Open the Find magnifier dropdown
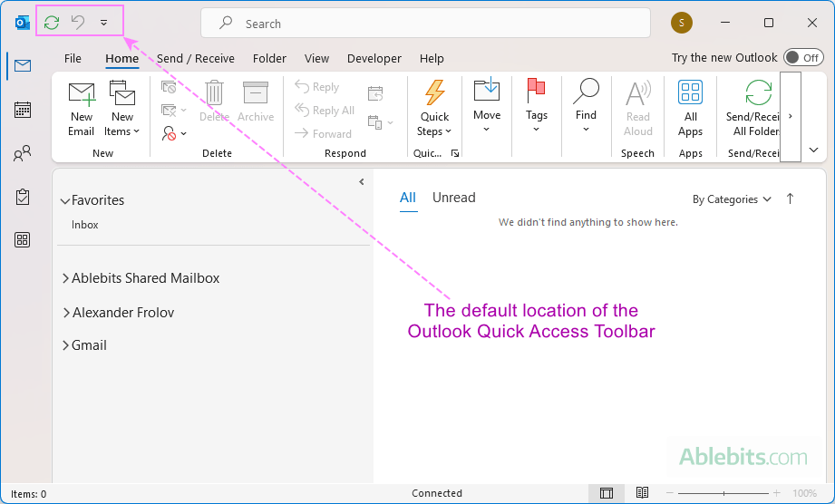This screenshot has height=504, width=835. point(586,105)
